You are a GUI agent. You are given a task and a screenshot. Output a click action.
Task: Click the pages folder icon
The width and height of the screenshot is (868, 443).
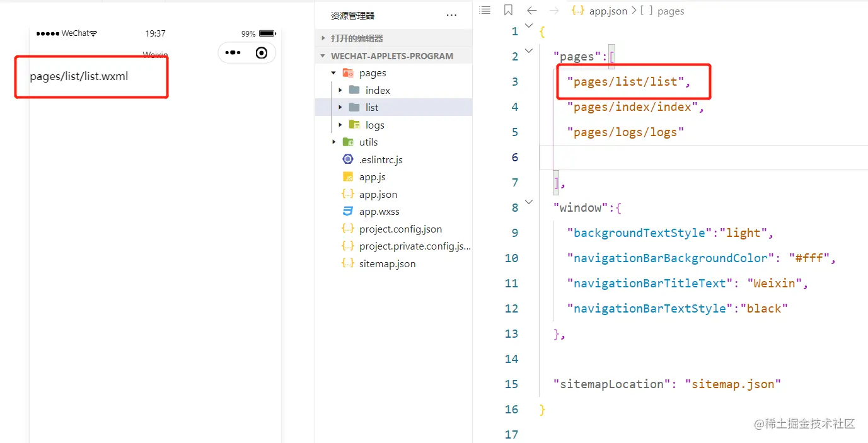coord(348,73)
